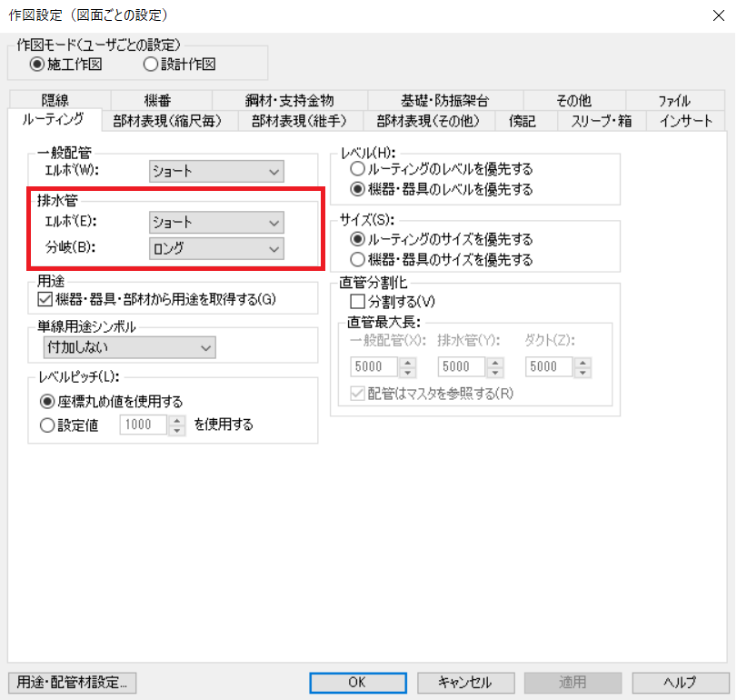Choose 機器・器具のサイズを優先する option
The width and height of the screenshot is (737, 700).
(x=358, y=259)
